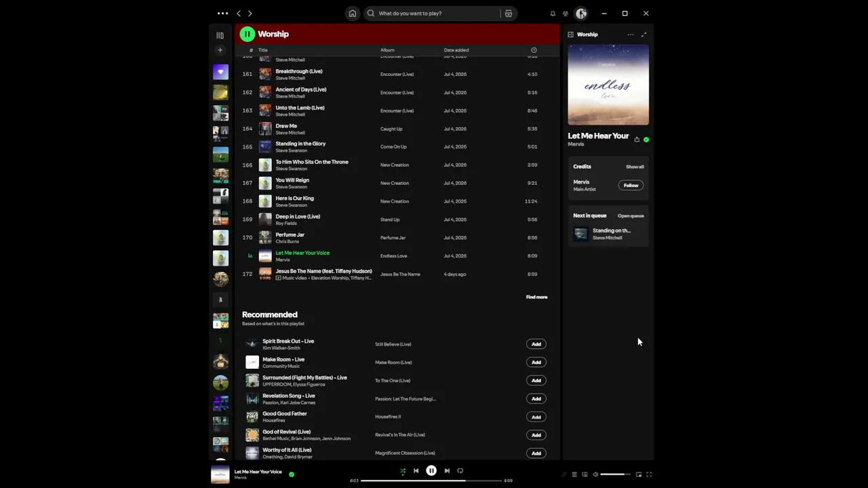The width and height of the screenshot is (868, 488).
Task: Go forward with the right arrow
Action: coord(250,13)
